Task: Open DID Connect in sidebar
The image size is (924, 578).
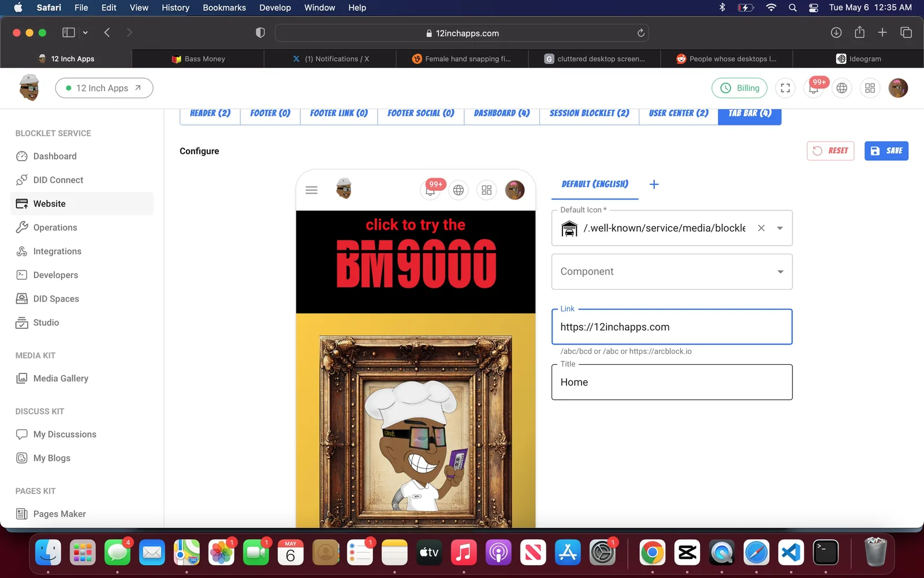Action: [81, 180]
